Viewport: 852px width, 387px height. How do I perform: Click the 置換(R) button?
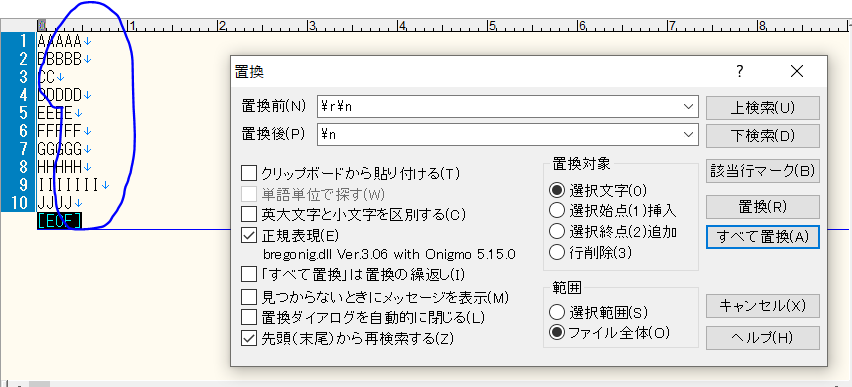pyautogui.click(x=762, y=207)
